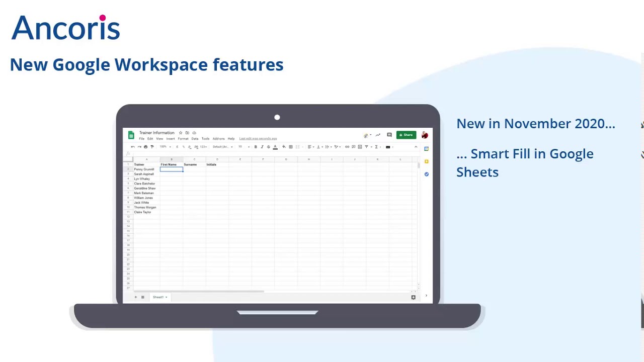
Task: Open the Borders tool
Action: [291, 147]
